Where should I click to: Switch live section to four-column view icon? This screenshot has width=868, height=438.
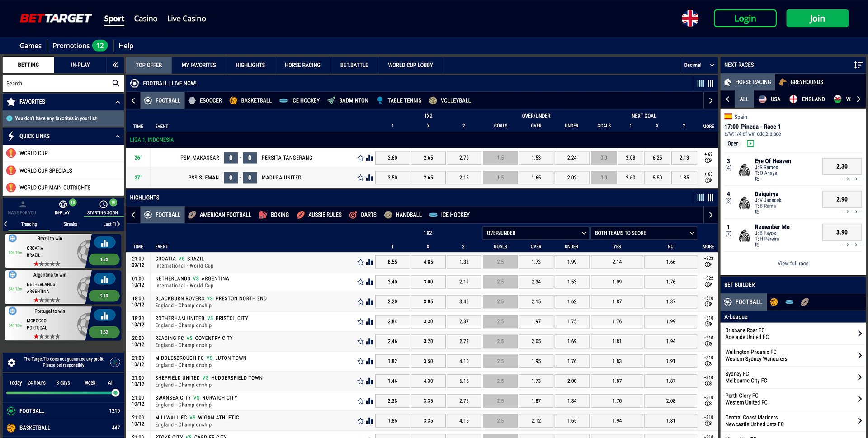[x=701, y=83]
